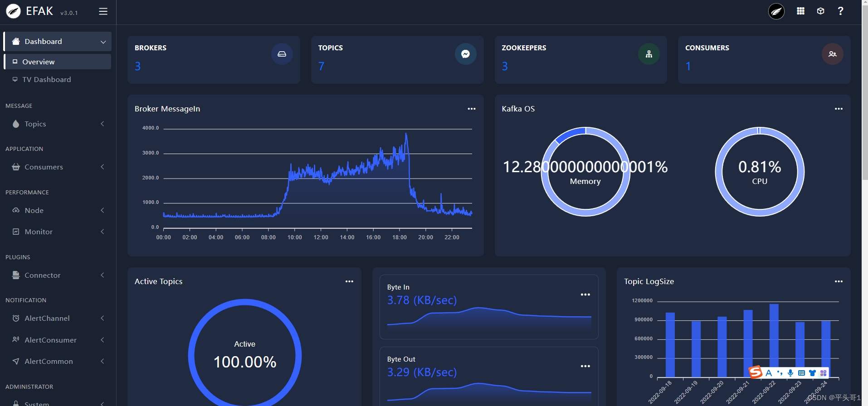Open Broker MessageIn options ellipsis
The width and height of the screenshot is (868, 406).
click(472, 109)
